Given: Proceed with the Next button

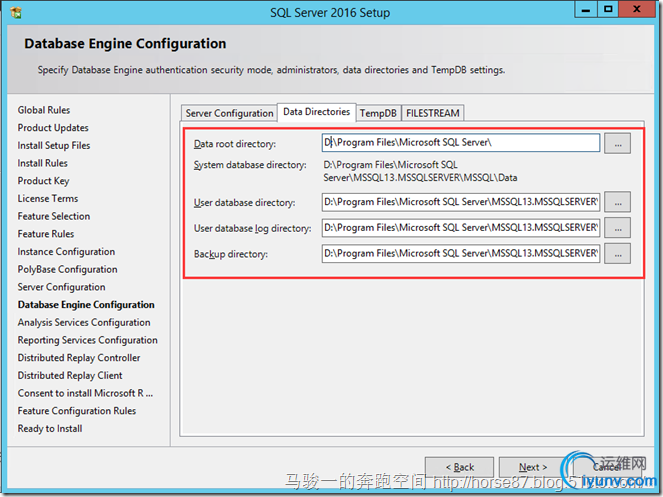Looking at the screenshot, I should tap(533, 467).
